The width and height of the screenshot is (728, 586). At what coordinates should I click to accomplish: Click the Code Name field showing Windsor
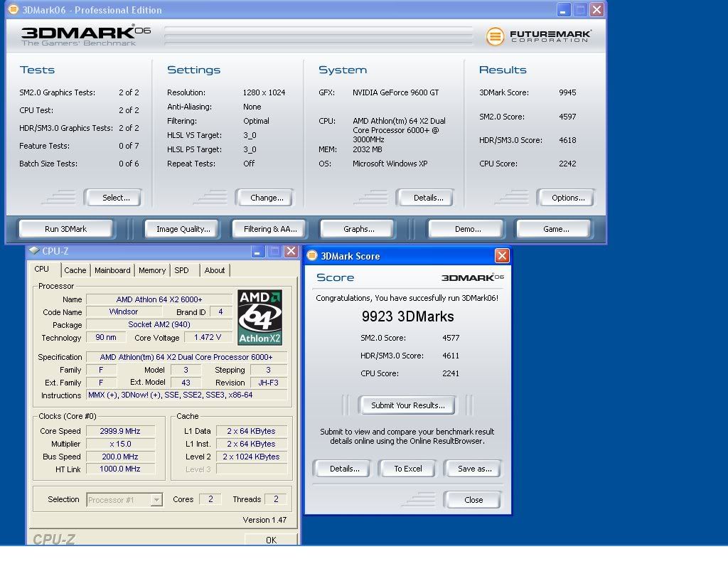[124, 311]
